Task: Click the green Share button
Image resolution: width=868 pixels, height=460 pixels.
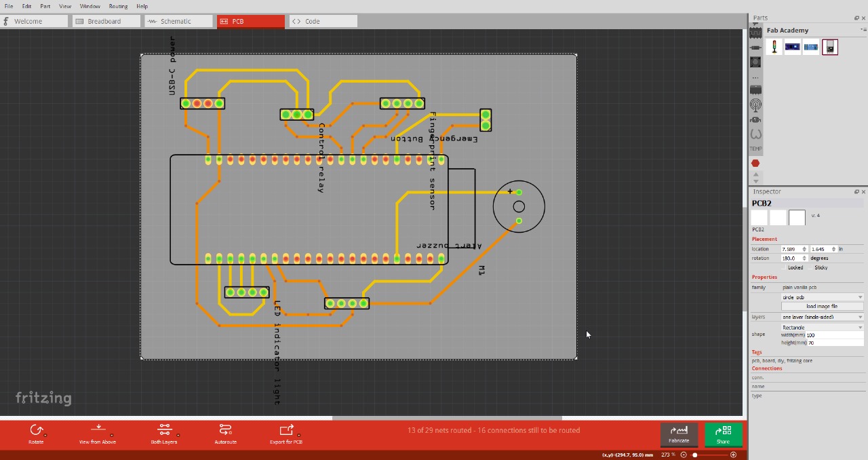Action: pyautogui.click(x=723, y=434)
